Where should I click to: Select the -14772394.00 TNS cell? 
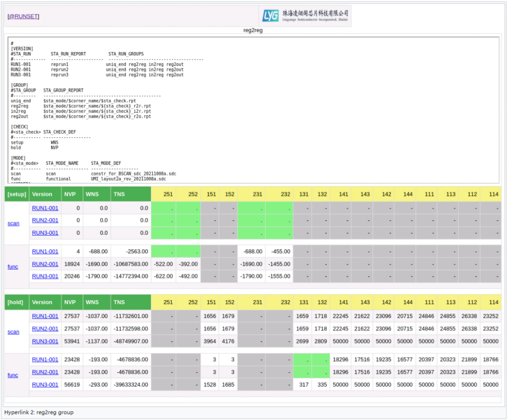[x=131, y=277]
